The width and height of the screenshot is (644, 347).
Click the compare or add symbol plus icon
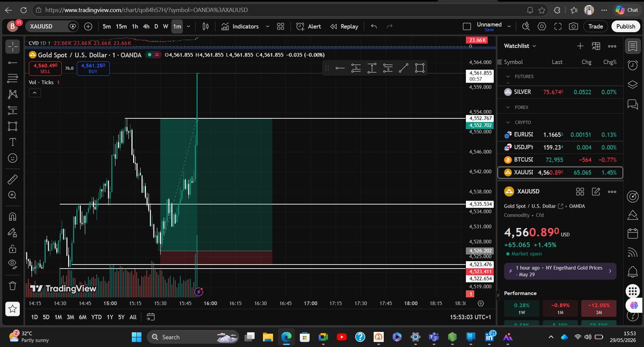88,26
